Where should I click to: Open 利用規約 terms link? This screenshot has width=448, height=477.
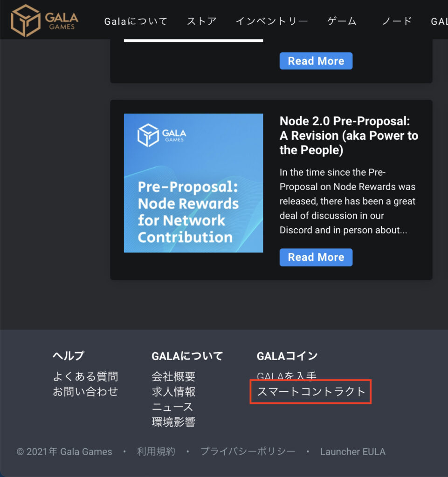click(x=156, y=451)
